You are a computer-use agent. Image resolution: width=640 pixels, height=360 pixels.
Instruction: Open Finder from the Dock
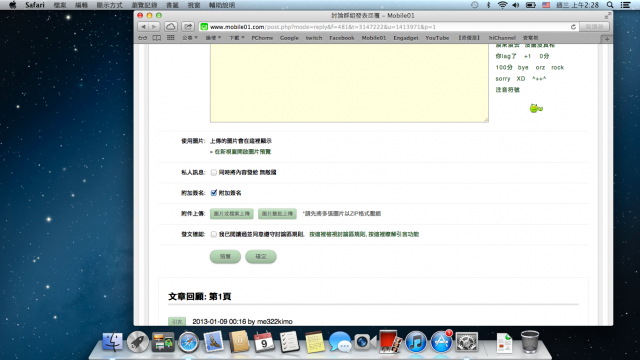(112, 342)
